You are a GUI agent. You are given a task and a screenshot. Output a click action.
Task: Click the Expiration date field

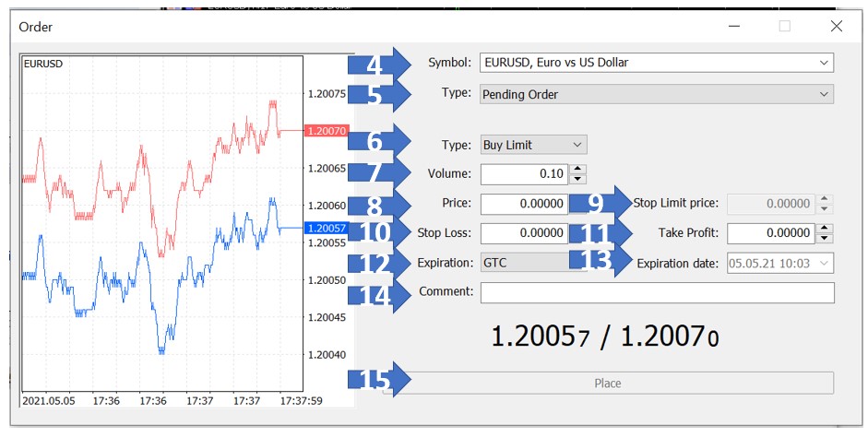(x=779, y=263)
